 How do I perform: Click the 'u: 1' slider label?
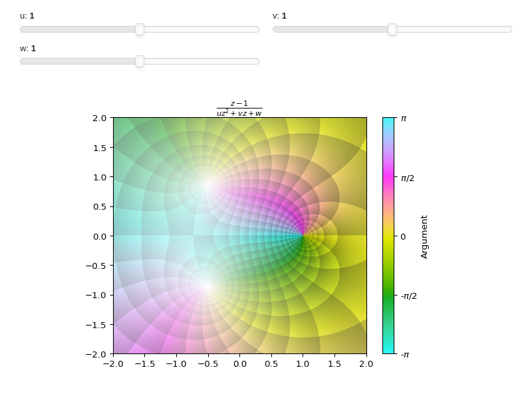click(x=27, y=16)
